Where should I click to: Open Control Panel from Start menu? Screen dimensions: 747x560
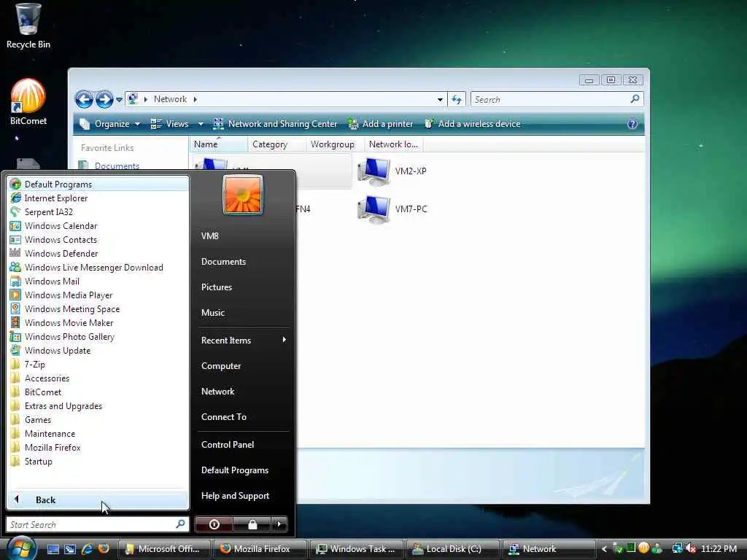tap(242, 444)
